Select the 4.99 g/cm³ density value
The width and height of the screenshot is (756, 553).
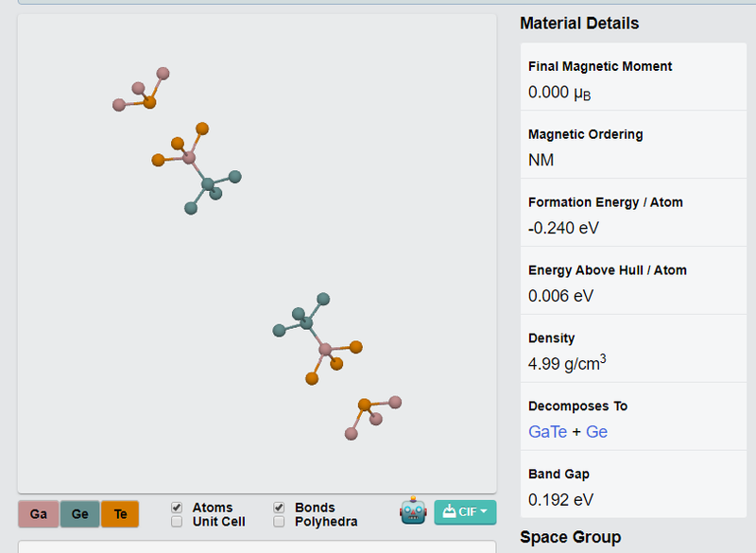[567, 363]
